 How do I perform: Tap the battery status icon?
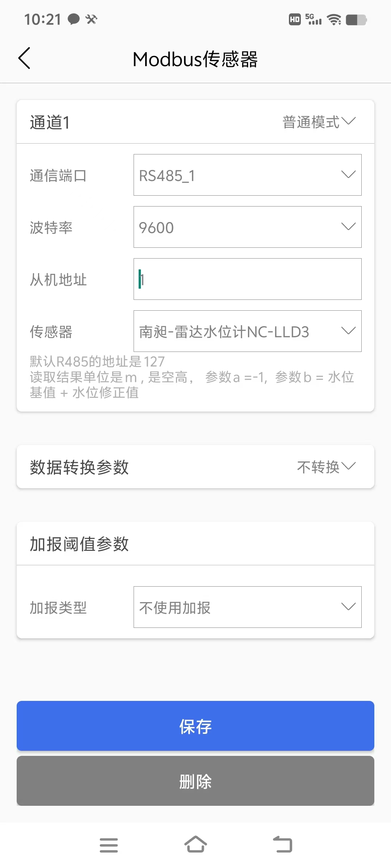[x=356, y=20]
